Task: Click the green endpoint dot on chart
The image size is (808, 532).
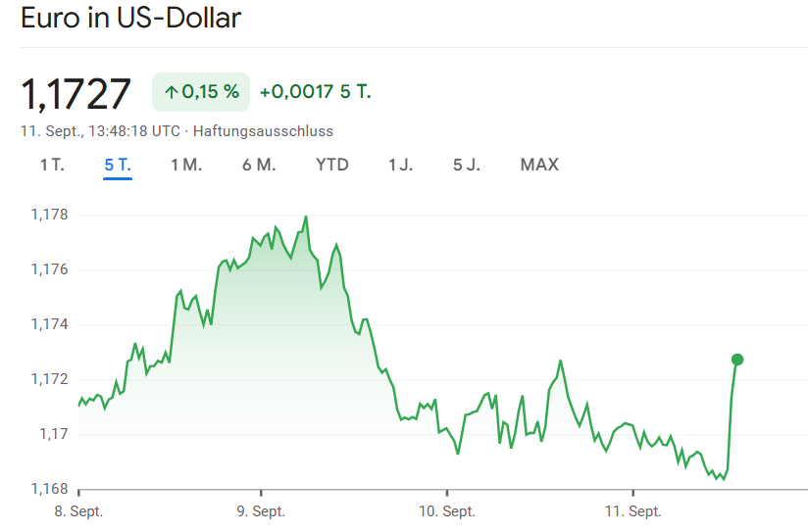Action: click(737, 360)
